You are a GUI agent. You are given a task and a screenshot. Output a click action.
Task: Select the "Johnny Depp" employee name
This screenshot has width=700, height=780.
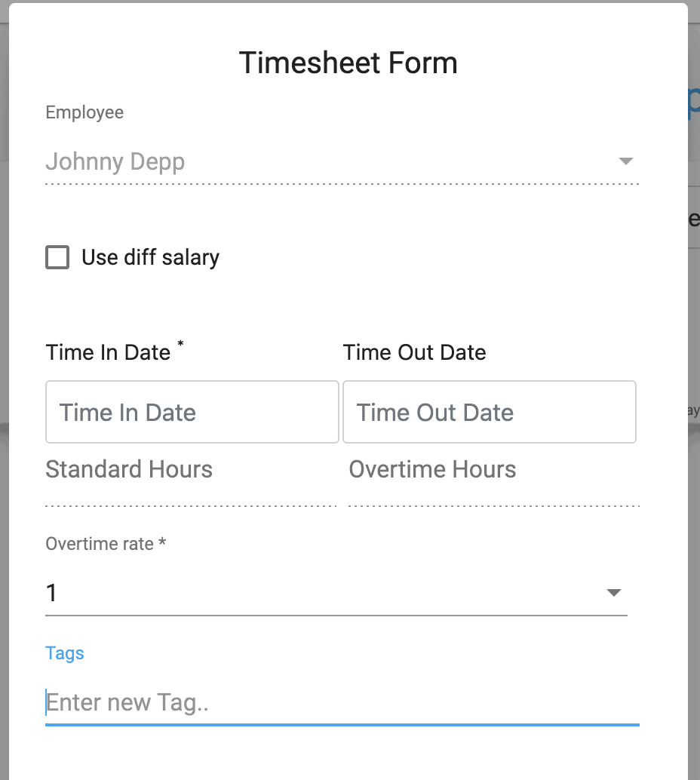pyautogui.click(x=115, y=161)
